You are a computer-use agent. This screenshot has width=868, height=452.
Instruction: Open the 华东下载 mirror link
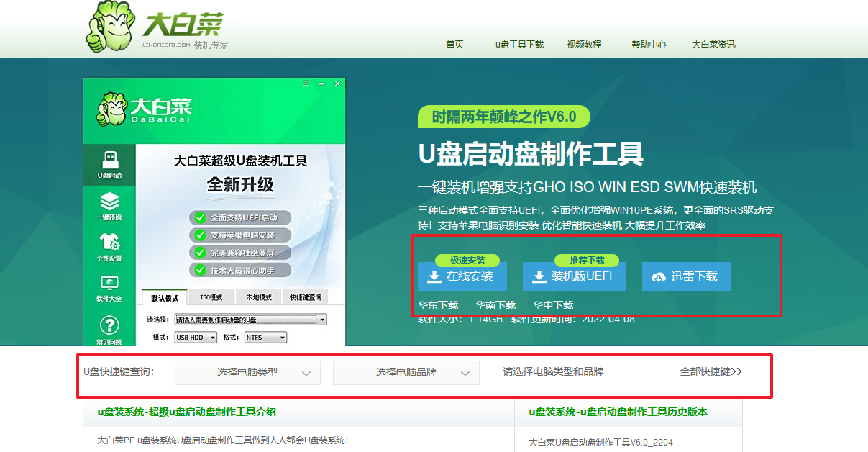coord(438,305)
